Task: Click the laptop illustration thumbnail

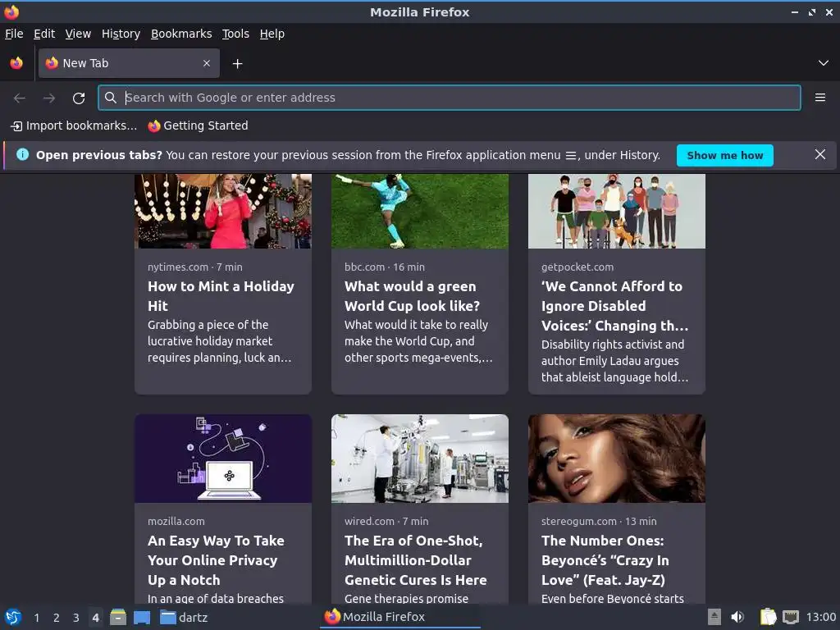Action: (223, 459)
